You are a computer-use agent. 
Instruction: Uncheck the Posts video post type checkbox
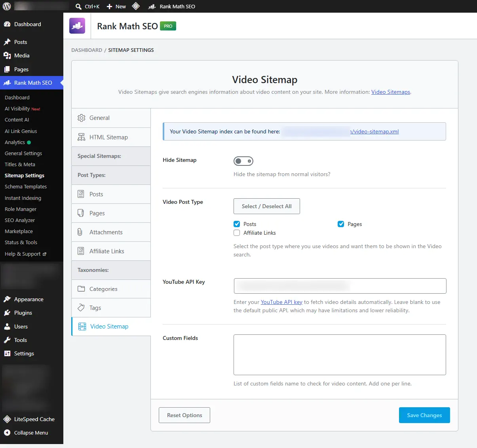(x=237, y=224)
